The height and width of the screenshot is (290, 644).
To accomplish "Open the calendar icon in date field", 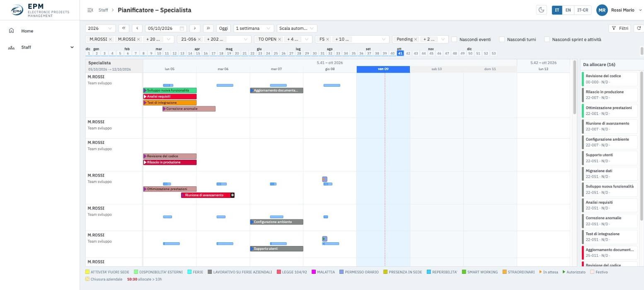I will coord(182,28).
